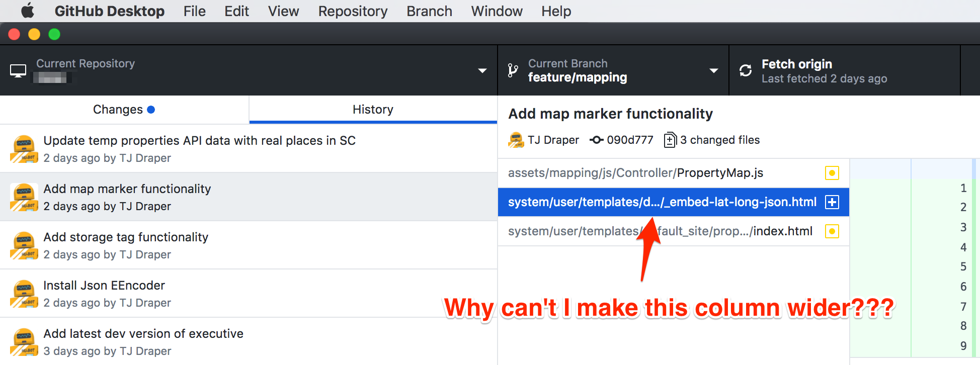Click diff line number 9

[x=963, y=346]
